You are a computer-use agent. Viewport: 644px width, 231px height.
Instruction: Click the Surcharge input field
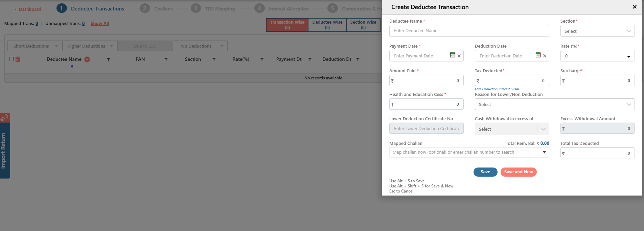[597, 80]
